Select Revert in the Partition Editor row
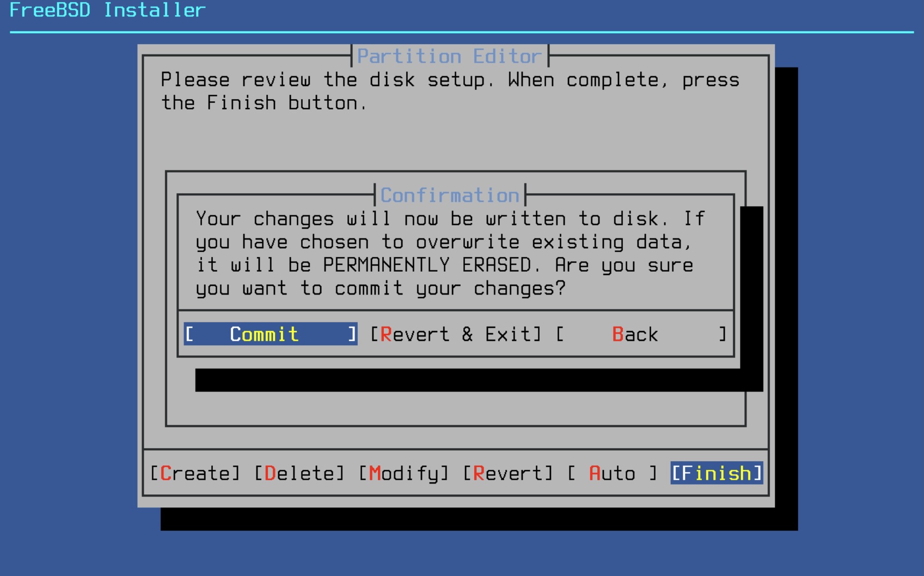The image size is (924, 576). pyautogui.click(x=507, y=473)
